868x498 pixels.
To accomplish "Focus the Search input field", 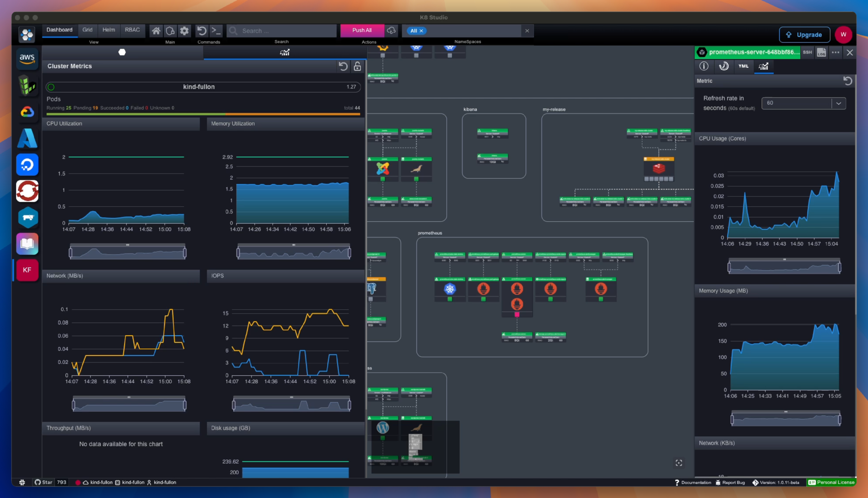I will [281, 31].
